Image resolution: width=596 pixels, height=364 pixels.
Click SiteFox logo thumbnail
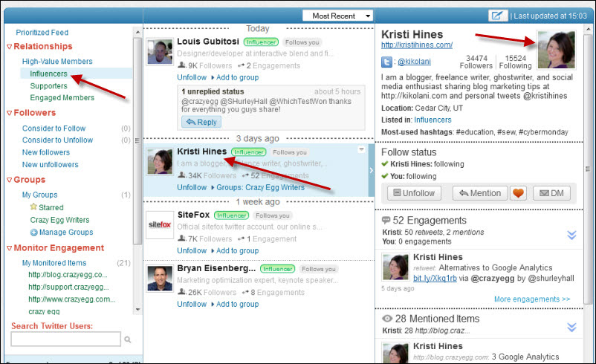[160, 225]
